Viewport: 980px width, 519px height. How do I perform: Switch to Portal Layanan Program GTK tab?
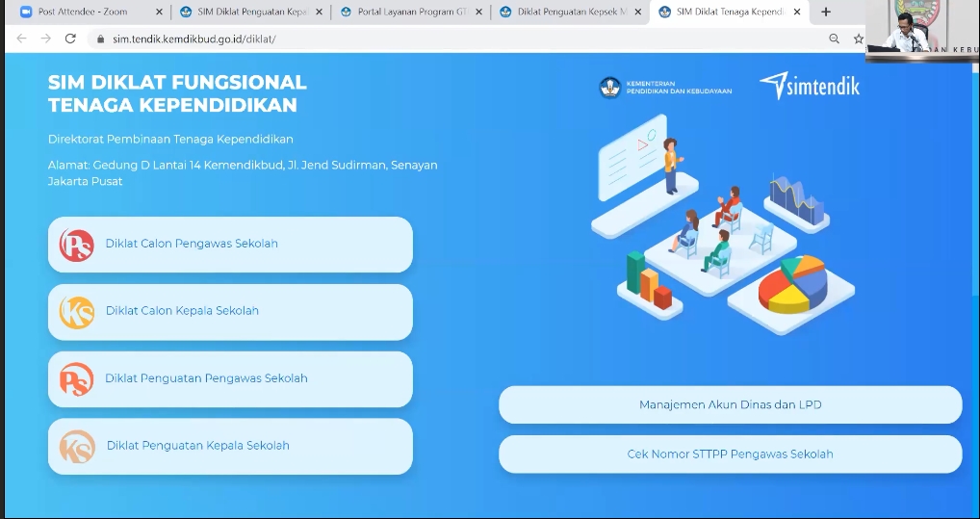click(402, 13)
